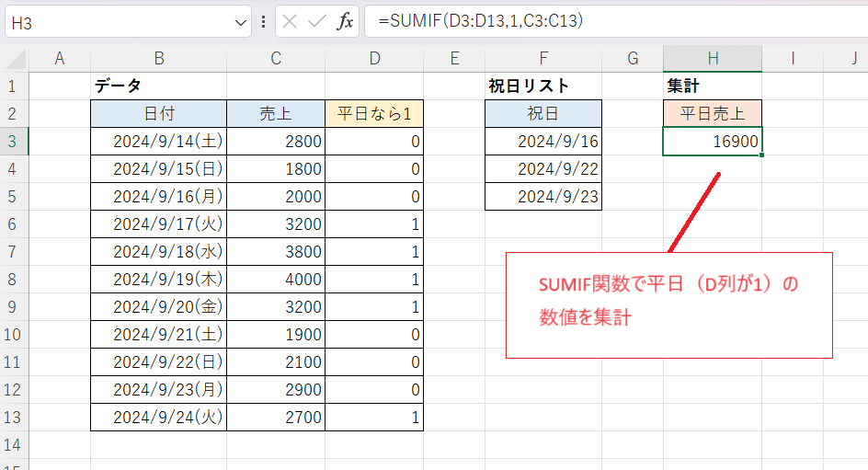
Task: Select the holiday cell 2024/9/23
Action: 543,197
